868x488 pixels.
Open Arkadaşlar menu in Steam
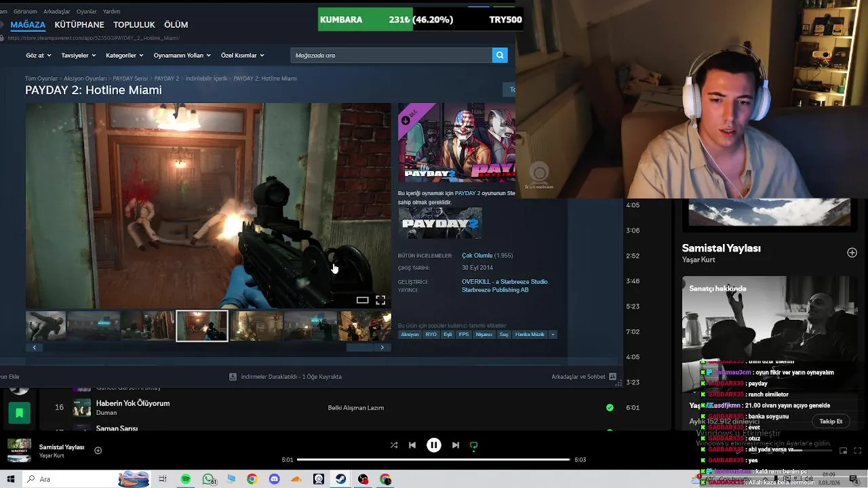tap(57, 12)
